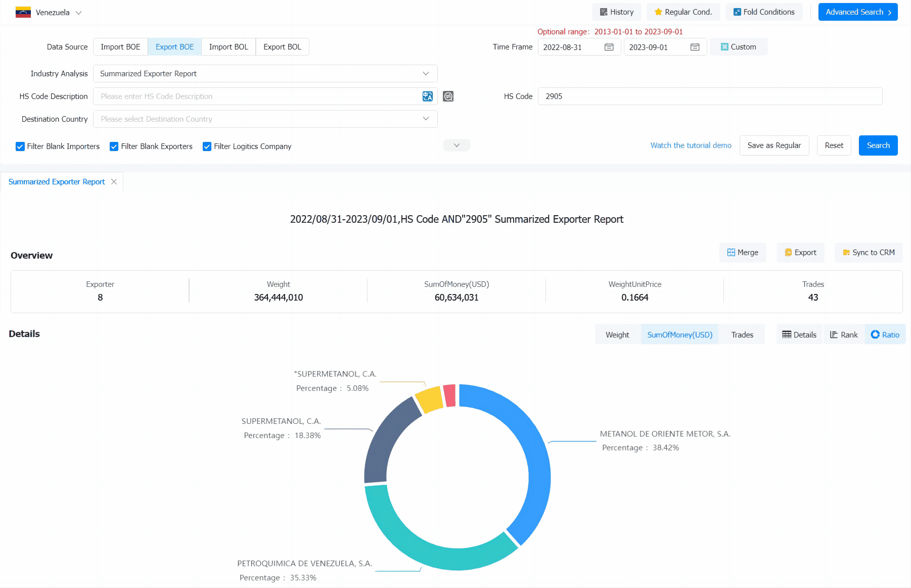Click the SumOfMoney value 60,634,031
Viewport: 911px width, 588px height.
click(x=457, y=298)
